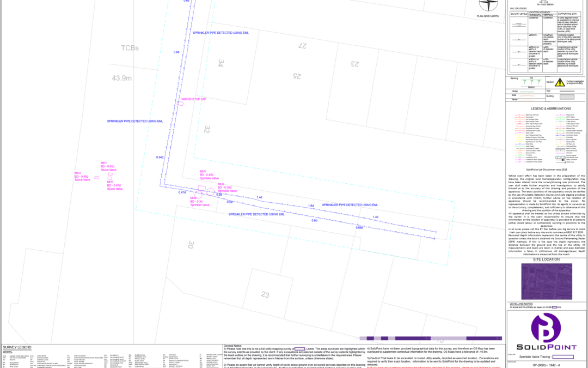Click the MH6 hexagon sprinkler valve symbol

[x=211, y=192]
